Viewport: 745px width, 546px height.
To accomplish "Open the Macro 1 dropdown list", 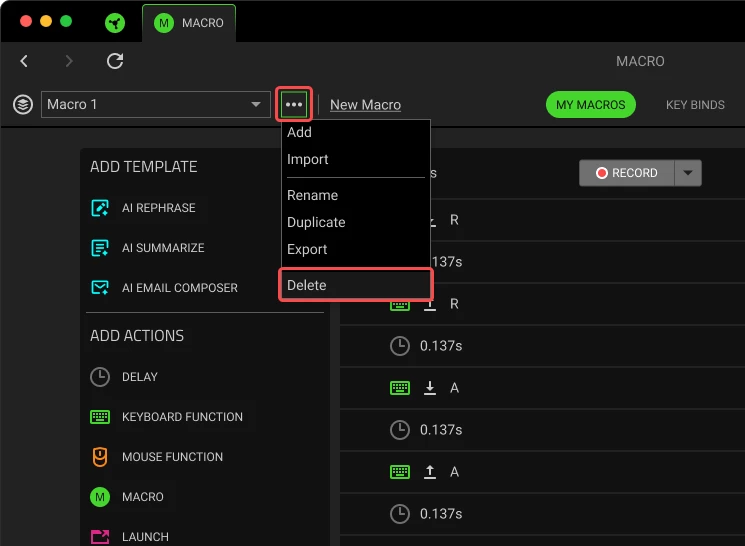I will 156,105.
